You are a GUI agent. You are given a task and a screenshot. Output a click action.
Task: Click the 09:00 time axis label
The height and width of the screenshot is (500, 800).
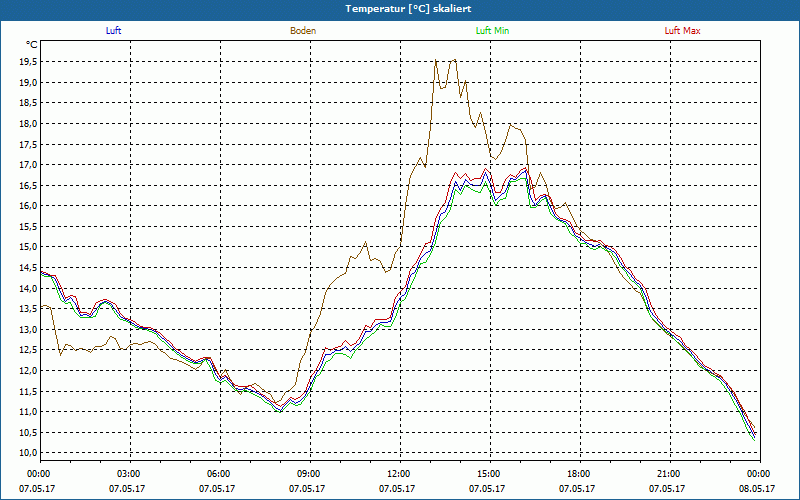[x=309, y=474]
